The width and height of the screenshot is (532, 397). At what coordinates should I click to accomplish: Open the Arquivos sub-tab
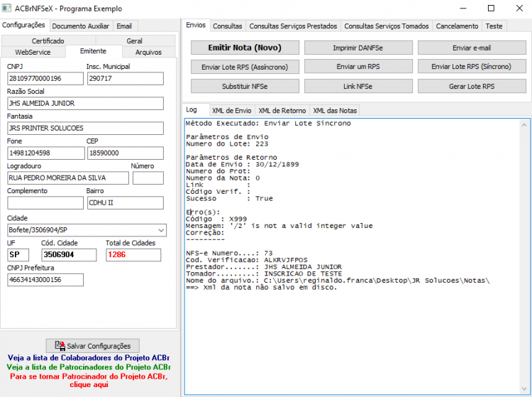(x=148, y=52)
